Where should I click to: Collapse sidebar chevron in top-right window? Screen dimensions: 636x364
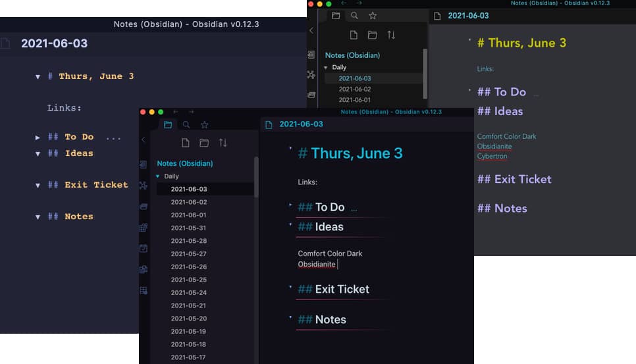311,30
